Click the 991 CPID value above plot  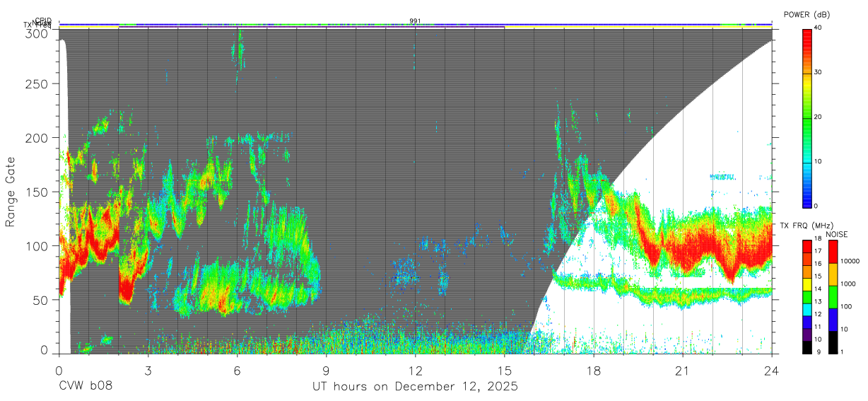[416, 21]
